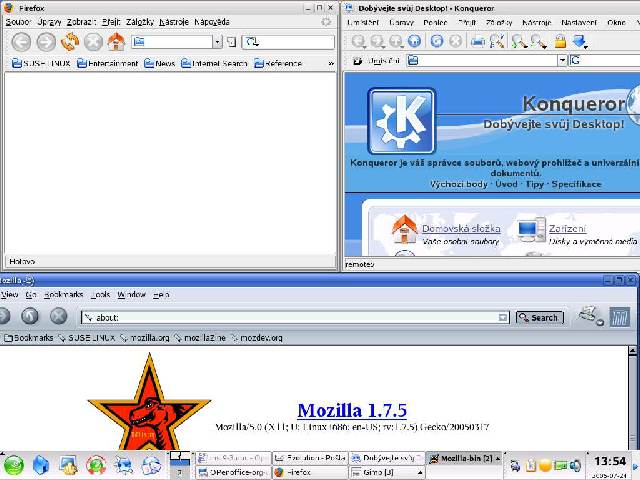This screenshot has height=480, width=640.
Task: Open the Zařízení link in Konqueror
Action: pyautogui.click(x=567, y=229)
